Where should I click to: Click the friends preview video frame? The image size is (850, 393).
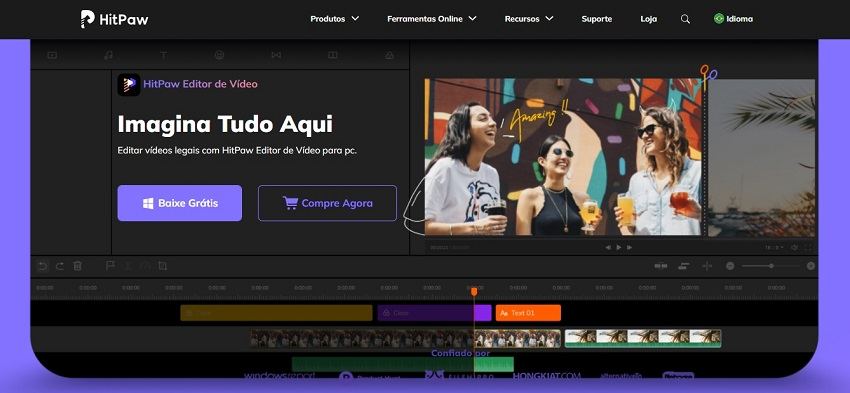(563, 157)
